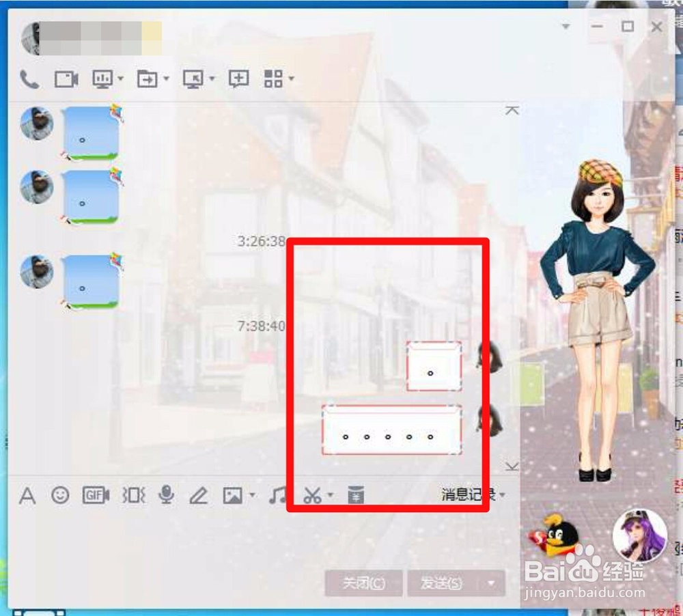
Task: Open 消息记录 message history
Action: [x=469, y=495]
